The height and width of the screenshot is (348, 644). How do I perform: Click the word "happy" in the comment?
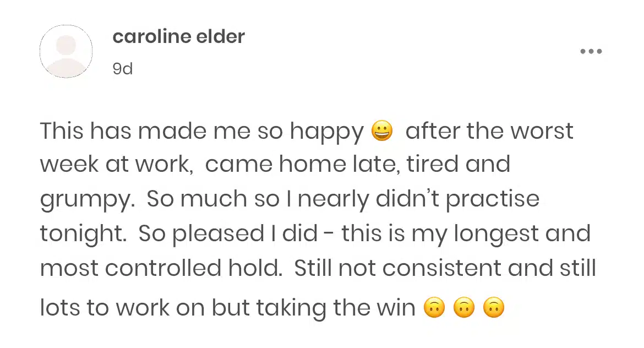[x=327, y=132]
